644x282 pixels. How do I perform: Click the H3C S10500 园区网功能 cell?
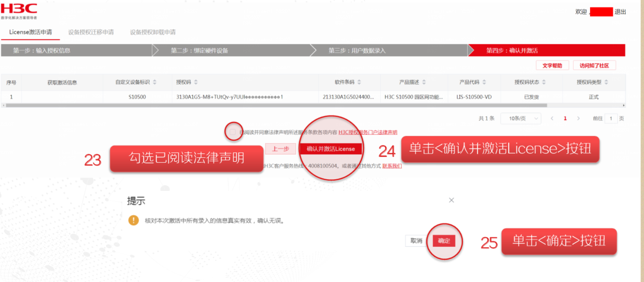[414, 97]
